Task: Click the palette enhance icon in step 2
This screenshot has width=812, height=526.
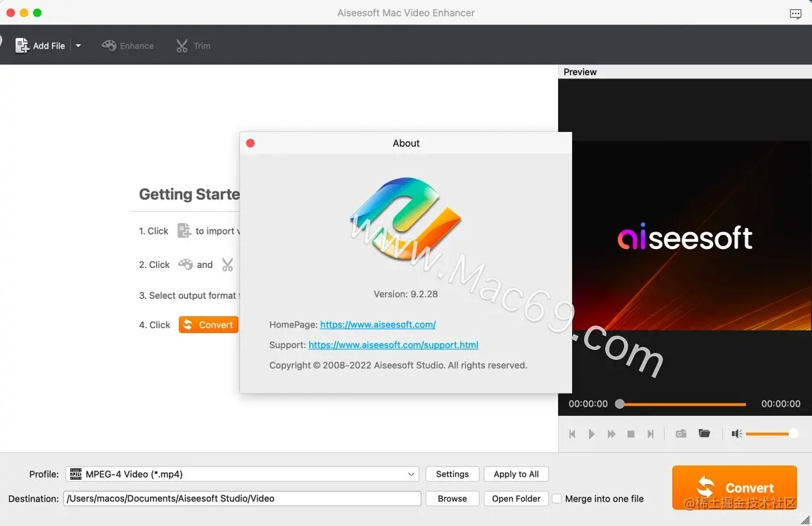Action: pos(185,264)
